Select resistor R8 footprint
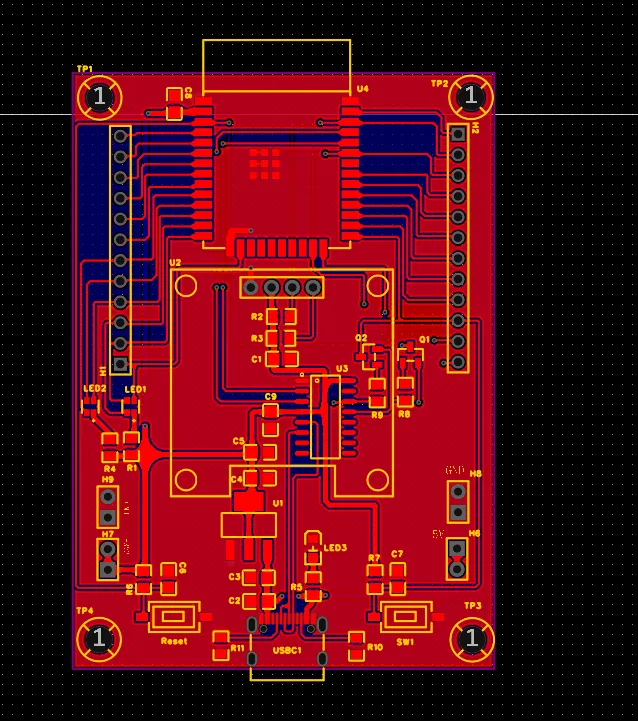The image size is (638, 721). (x=405, y=392)
